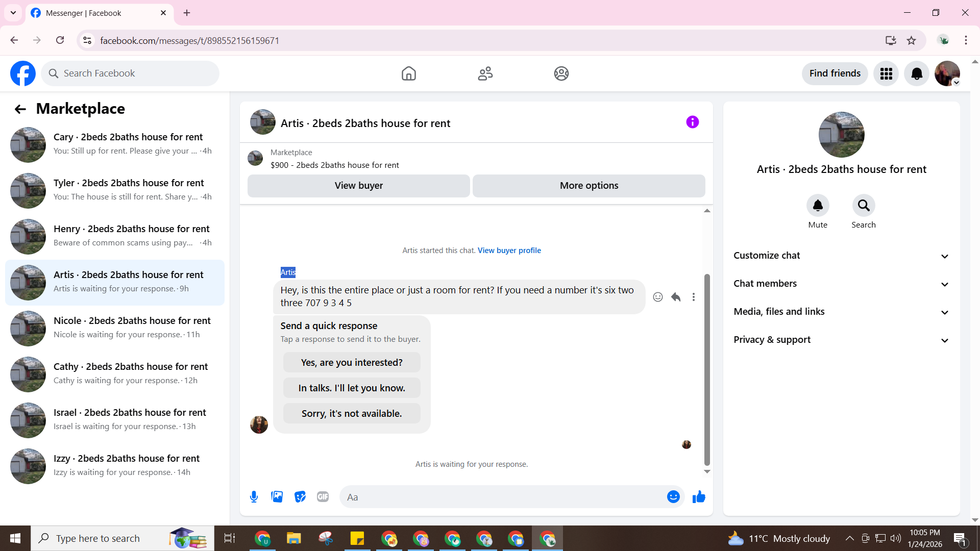React to Artis's message with emoji
Screen dimensions: 980x551
pyautogui.click(x=658, y=297)
